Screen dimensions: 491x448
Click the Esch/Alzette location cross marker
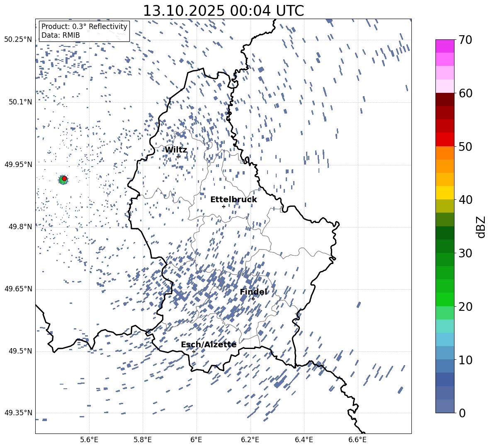point(194,351)
